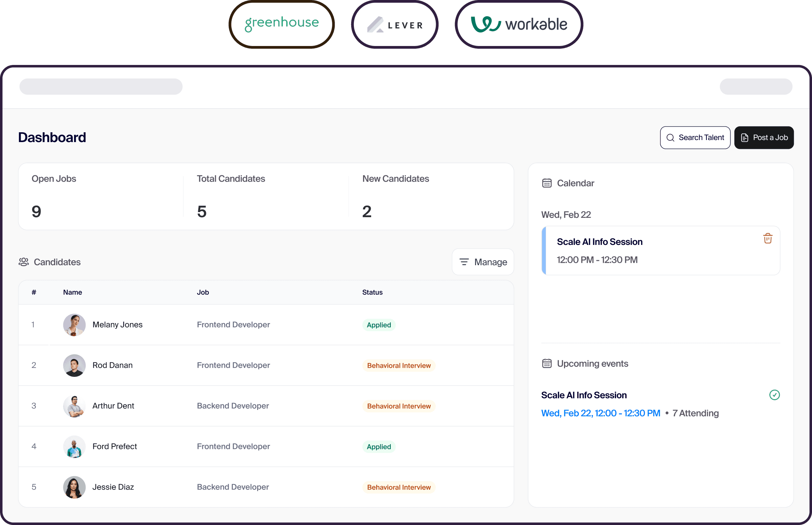Click the green checkmark on upcoming event

point(774,395)
